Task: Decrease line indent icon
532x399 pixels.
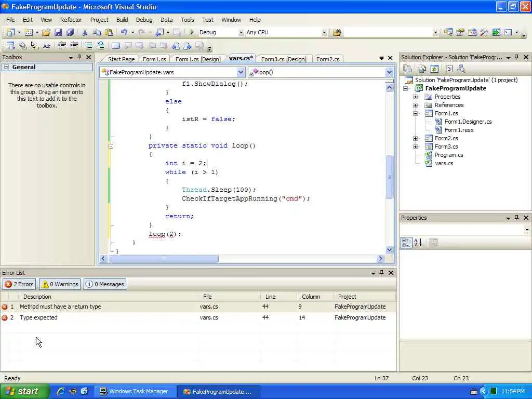Action: point(62,46)
